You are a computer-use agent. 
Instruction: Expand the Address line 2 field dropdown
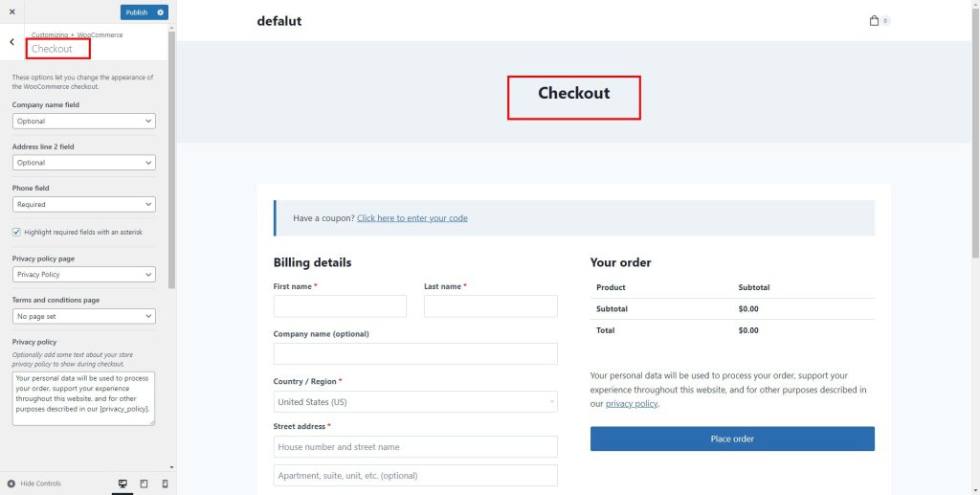point(84,163)
